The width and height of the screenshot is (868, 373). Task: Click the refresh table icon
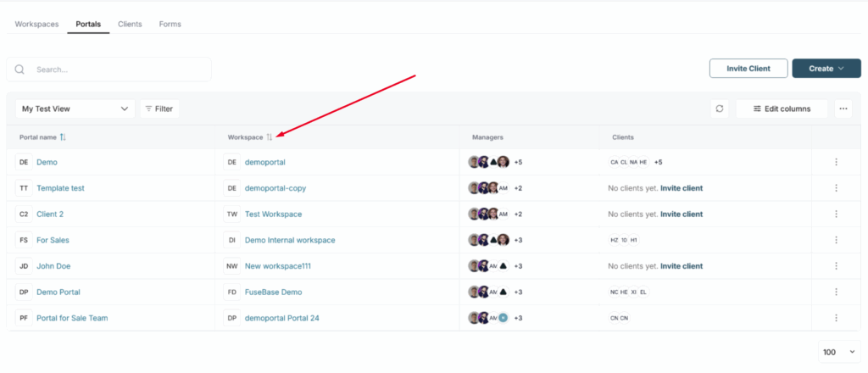[720, 109]
